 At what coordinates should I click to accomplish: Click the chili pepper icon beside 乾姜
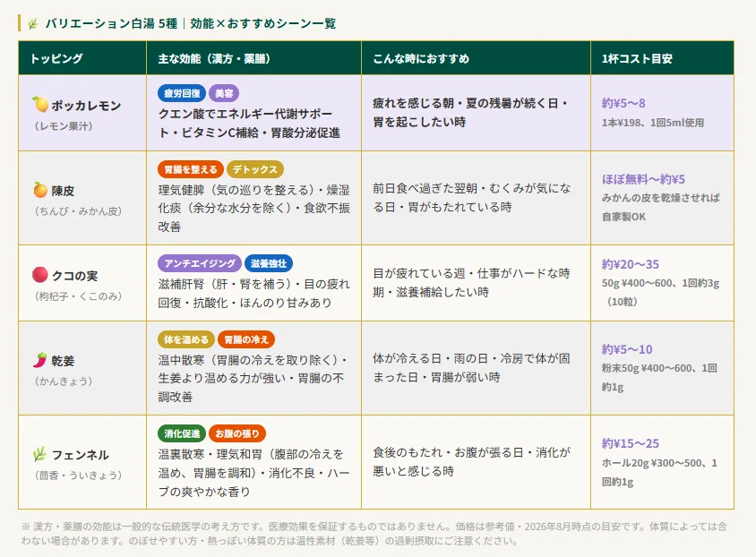40,360
